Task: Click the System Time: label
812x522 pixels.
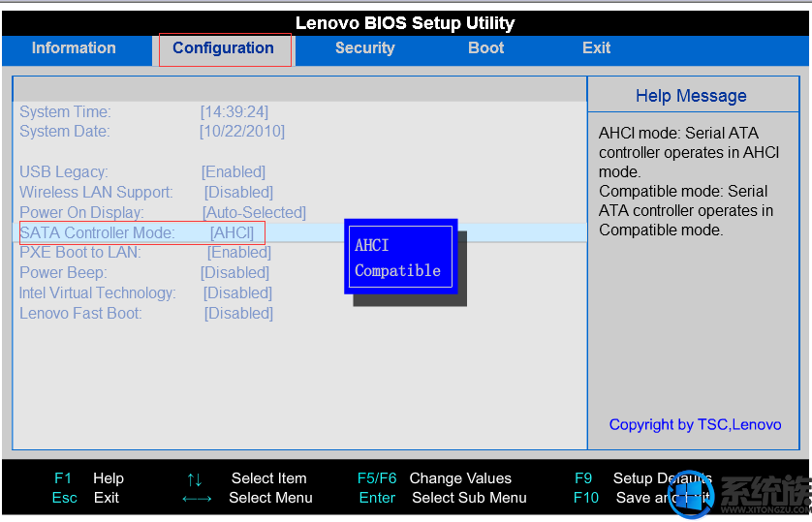Action: pyautogui.click(x=65, y=111)
